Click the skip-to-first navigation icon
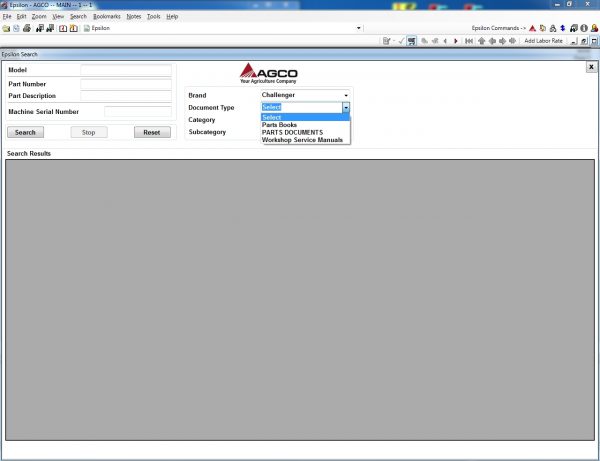 click(469, 41)
